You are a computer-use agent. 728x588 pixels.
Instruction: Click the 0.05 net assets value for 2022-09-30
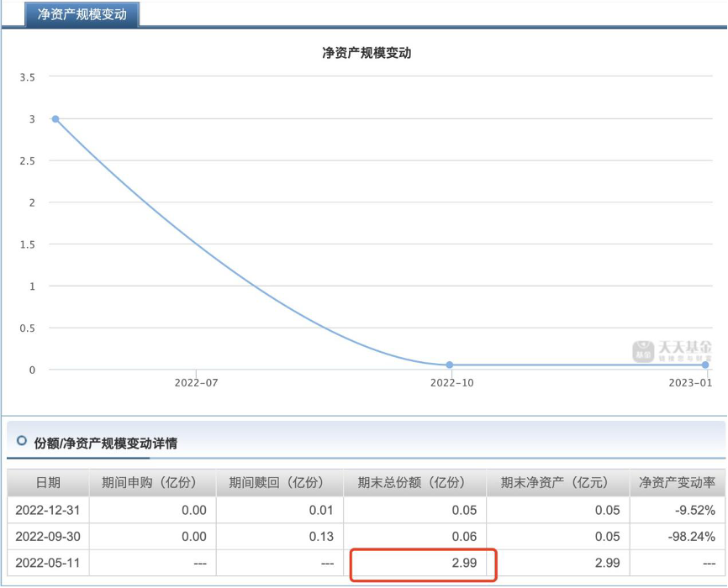(607, 537)
